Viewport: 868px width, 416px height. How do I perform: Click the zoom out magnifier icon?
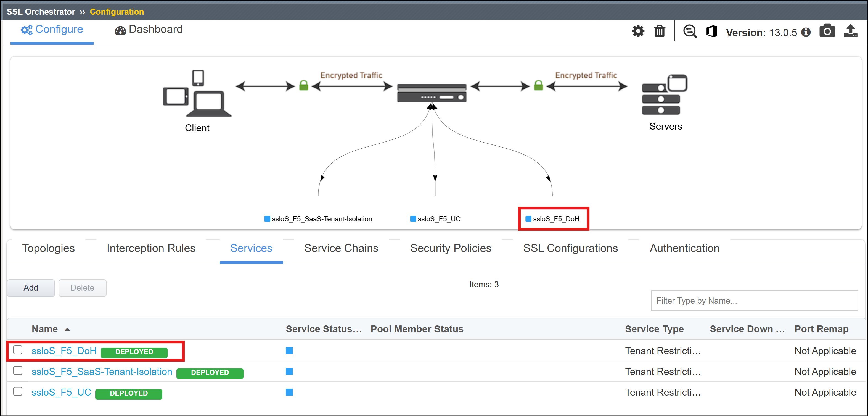pos(690,31)
